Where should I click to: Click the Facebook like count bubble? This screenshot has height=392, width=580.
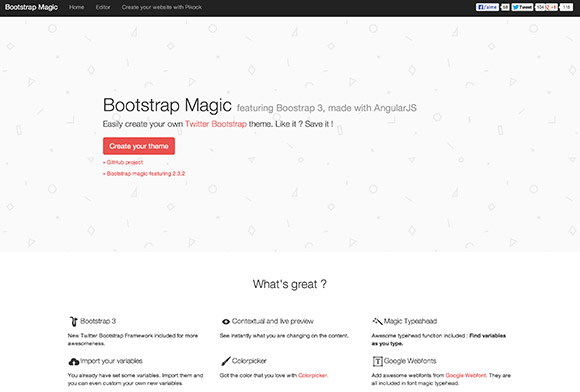pos(505,7)
